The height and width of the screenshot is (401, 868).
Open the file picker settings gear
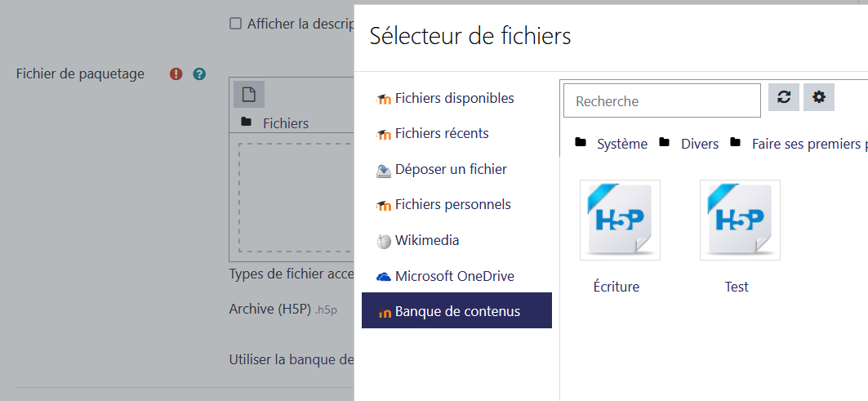819,97
